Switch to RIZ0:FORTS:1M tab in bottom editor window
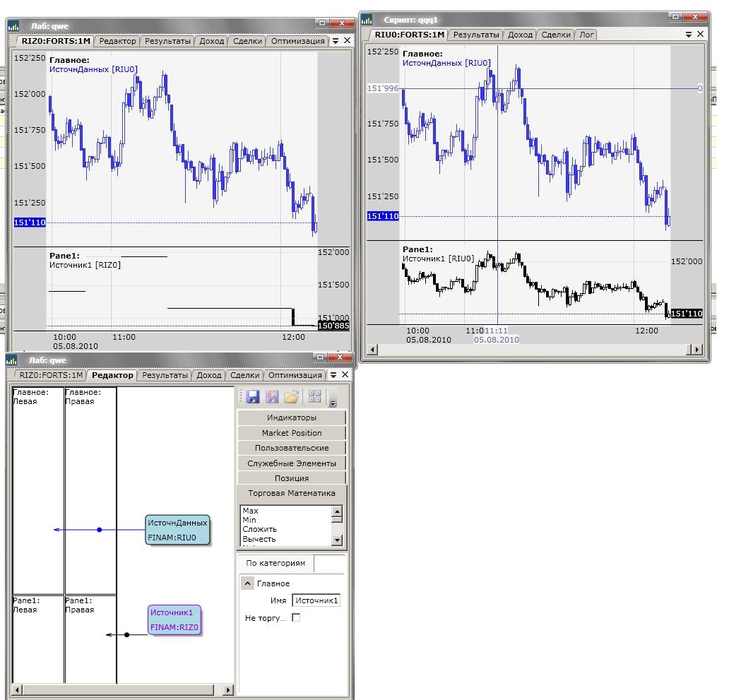This screenshot has width=741, height=700. pos(51,375)
